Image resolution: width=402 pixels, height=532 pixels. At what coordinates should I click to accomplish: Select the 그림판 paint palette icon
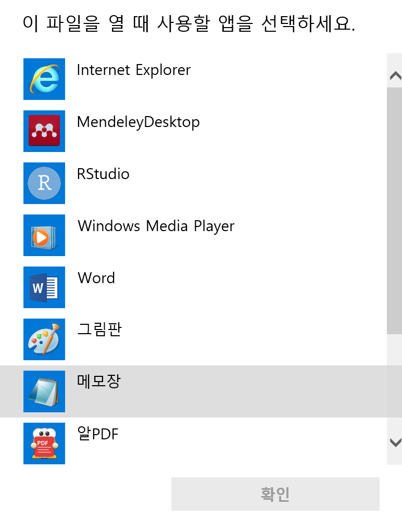point(44,339)
